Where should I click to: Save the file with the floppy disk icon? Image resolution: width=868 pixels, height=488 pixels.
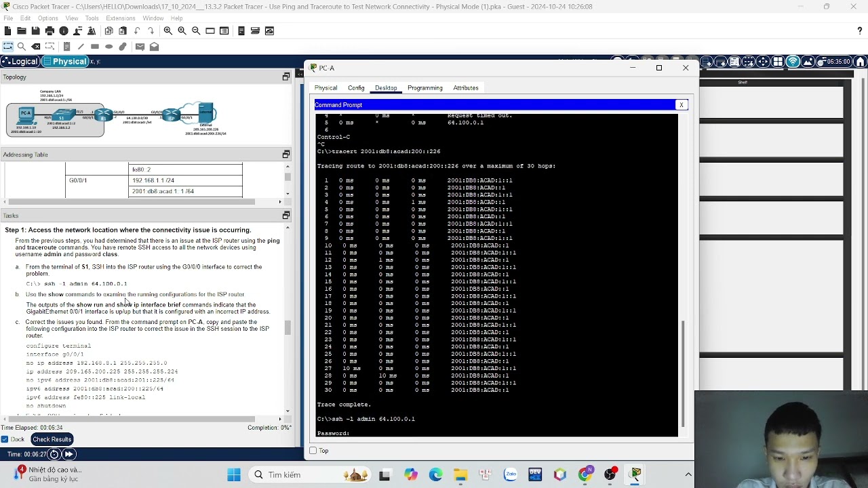[x=35, y=31]
